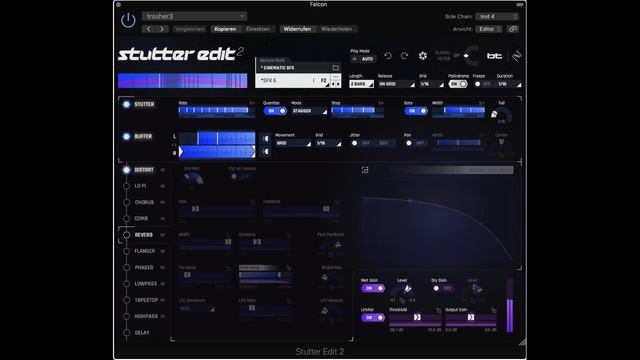Image resolution: width=640 pixels, height=360 pixels.
Task: Enable the Pan switch
Action: click(x=415, y=143)
